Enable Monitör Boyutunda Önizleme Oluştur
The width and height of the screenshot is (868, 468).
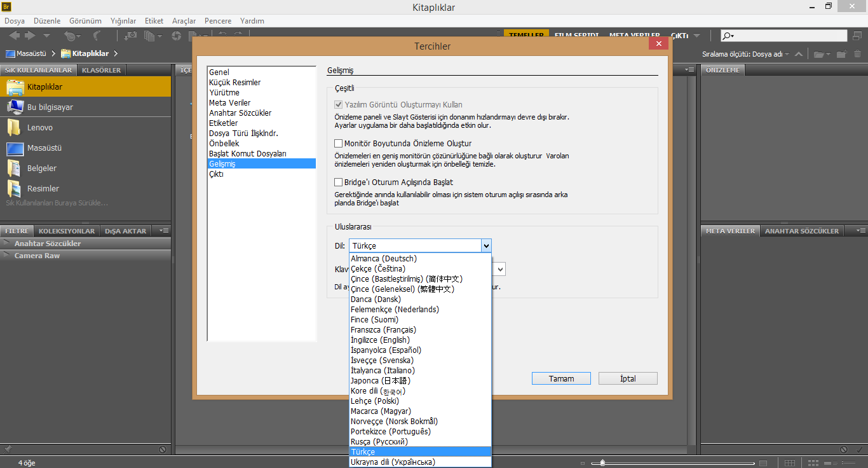pyautogui.click(x=339, y=144)
